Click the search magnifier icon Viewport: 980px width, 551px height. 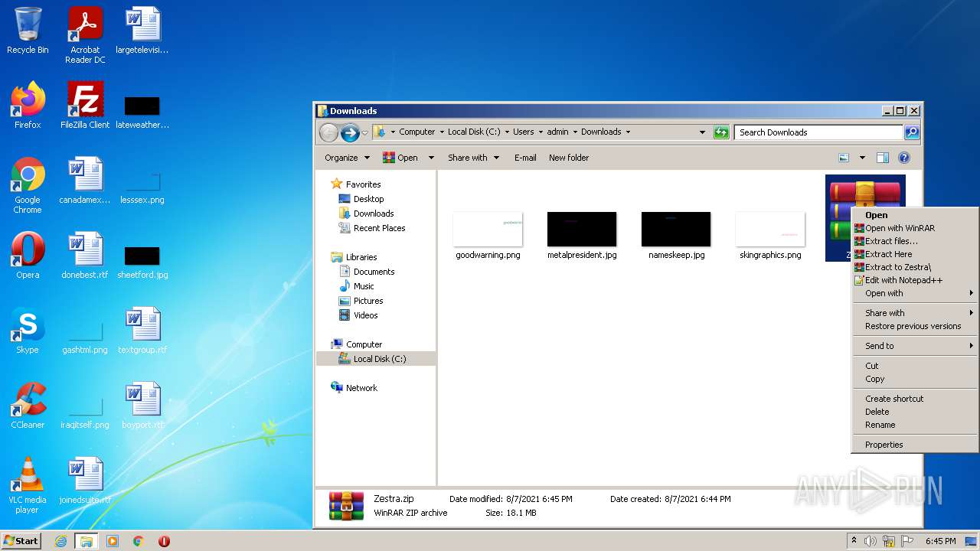point(911,132)
